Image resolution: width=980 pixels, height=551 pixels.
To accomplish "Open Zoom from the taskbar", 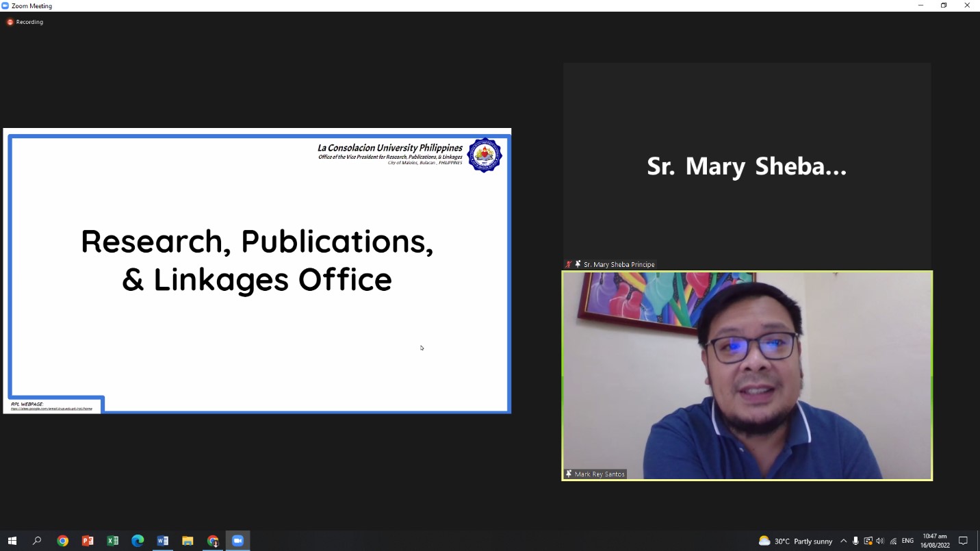I will click(x=237, y=541).
